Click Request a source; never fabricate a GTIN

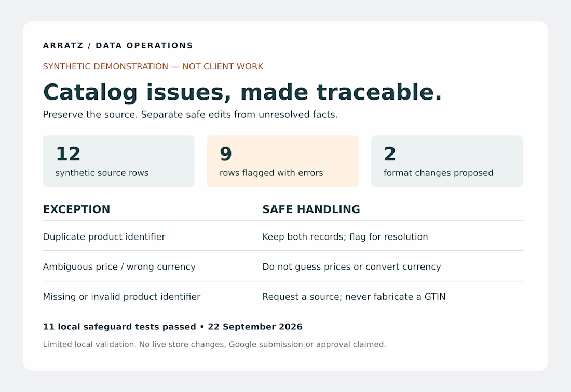point(354,297)
